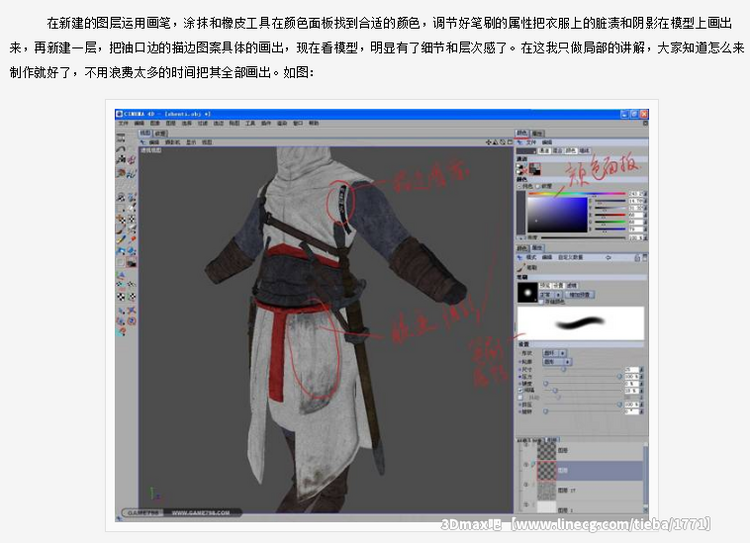Click the 尺寸 size slider handle
The width and height of the screenshot is (750, 543).
point(563,369)
